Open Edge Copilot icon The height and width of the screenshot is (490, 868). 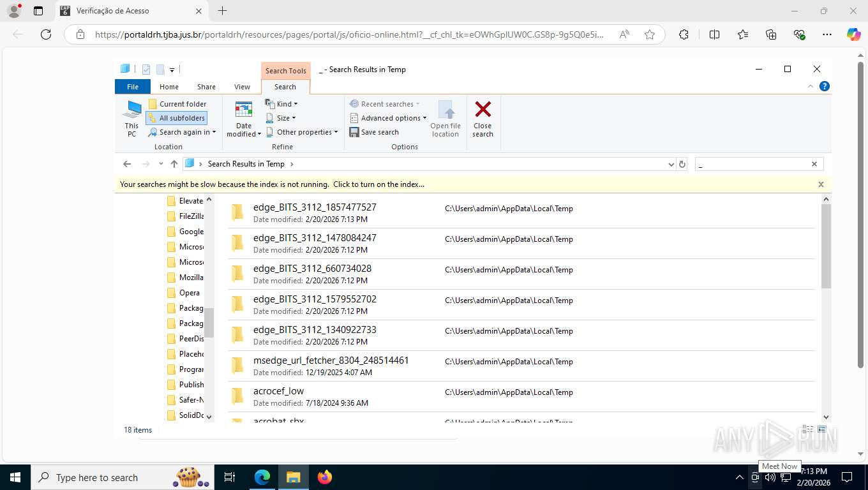[x=853, y=34]
